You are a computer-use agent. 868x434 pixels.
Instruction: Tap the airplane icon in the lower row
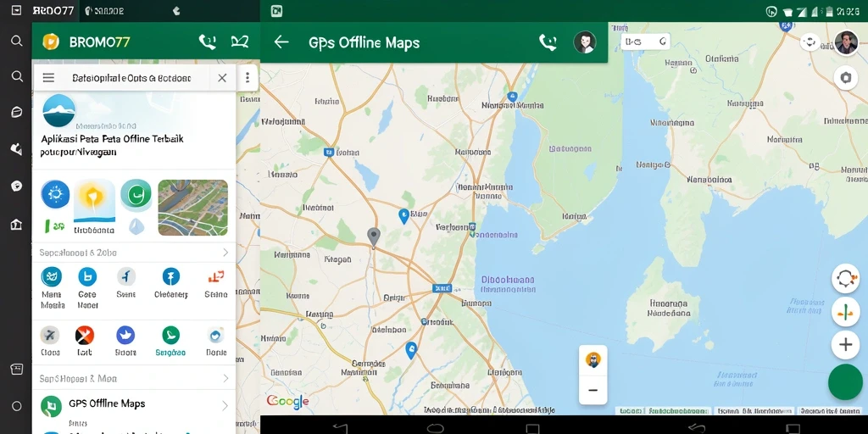(x=50, y=335)
